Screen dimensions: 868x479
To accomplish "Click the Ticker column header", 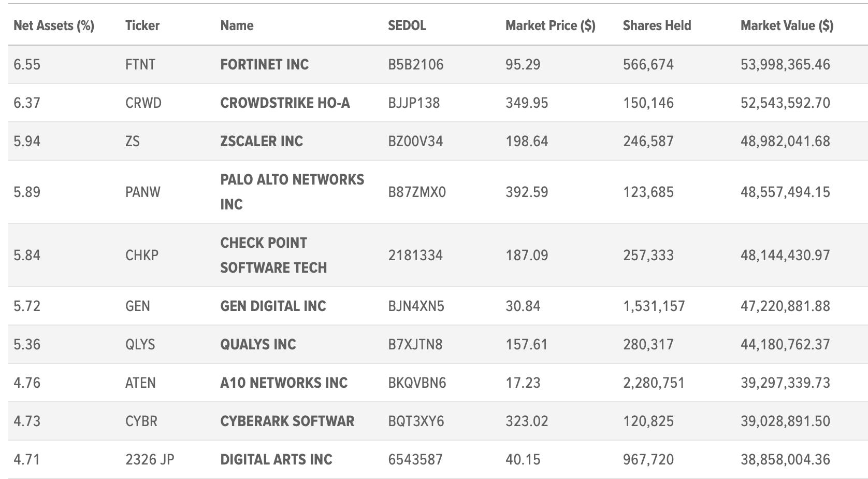I will (142, 25).
